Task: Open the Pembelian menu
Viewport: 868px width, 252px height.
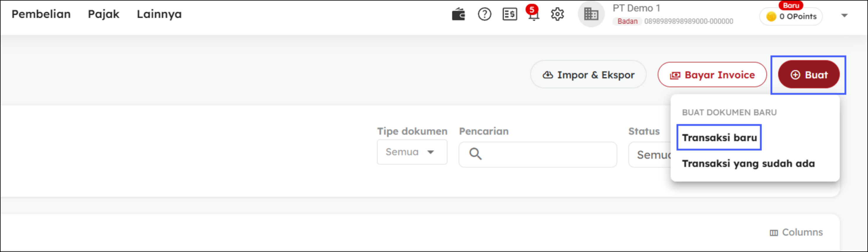Action: click(41, 14)
